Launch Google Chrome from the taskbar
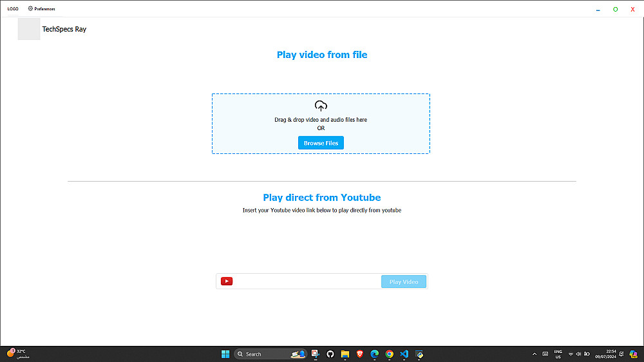This screenshot has width=644, height=362. (x=390, y=354)
